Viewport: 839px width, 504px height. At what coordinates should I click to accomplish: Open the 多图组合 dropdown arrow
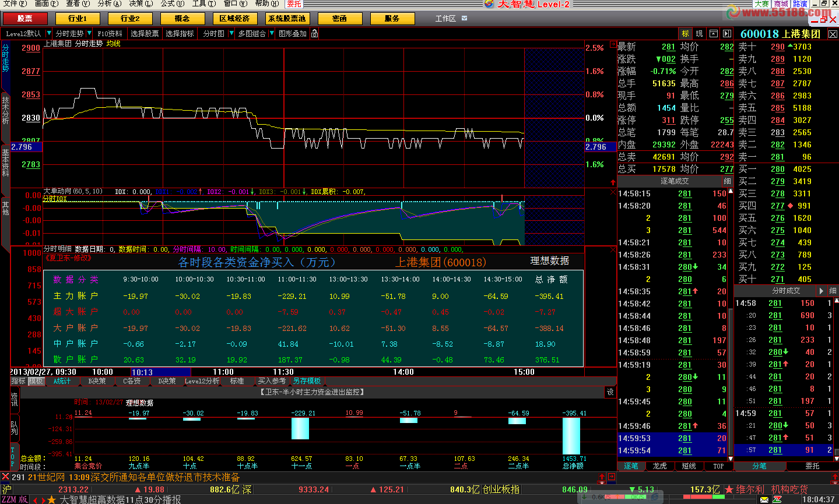271,34
